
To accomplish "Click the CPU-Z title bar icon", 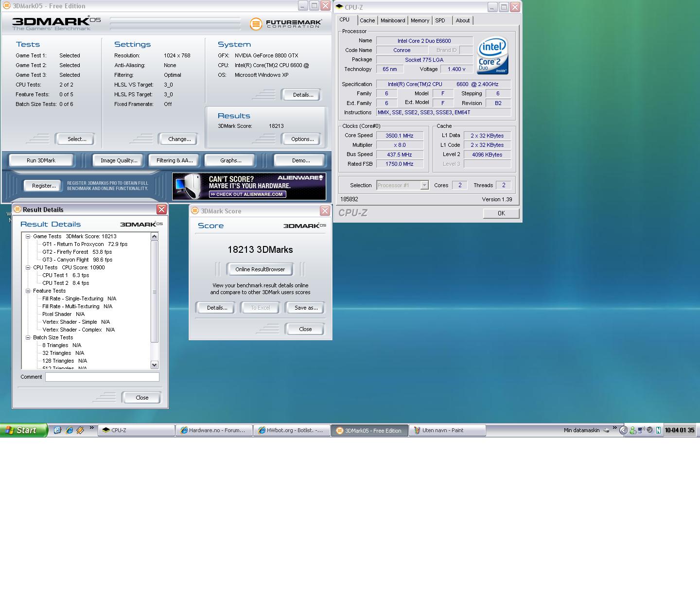I will (x=339, y=7).
